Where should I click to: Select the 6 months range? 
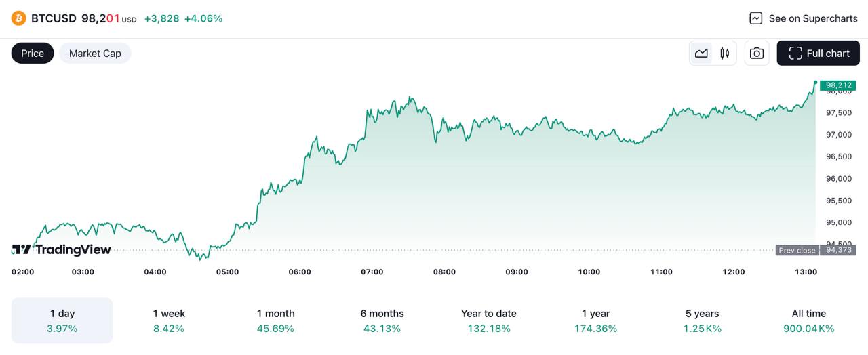tap(382, 320)
